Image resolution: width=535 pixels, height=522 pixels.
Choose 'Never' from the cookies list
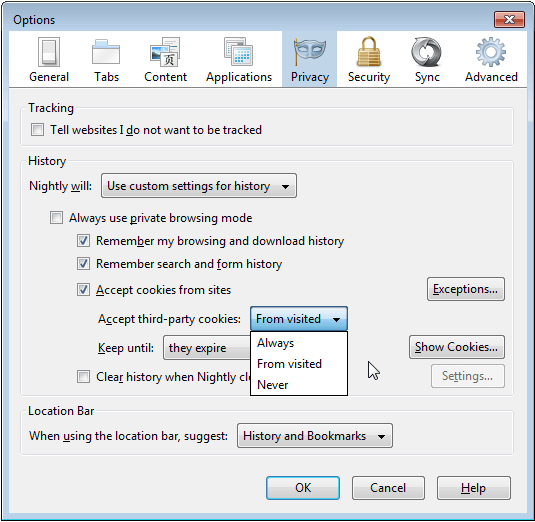click(x=299, y=385)
